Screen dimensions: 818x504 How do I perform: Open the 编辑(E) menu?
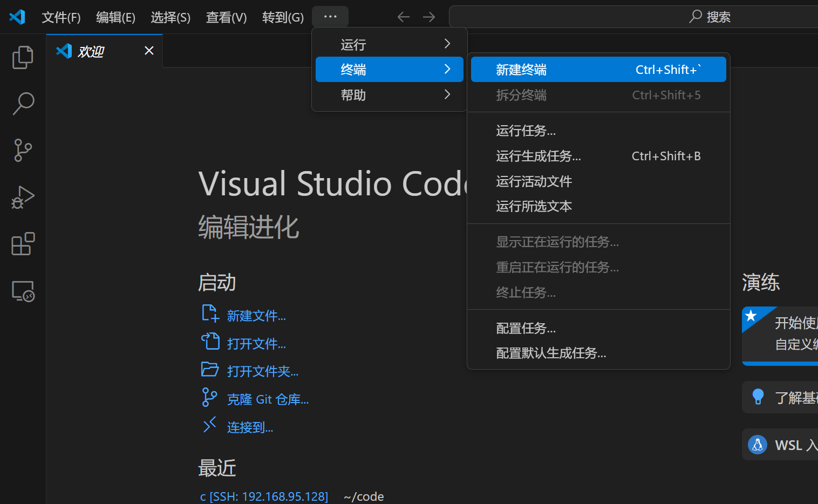tap(116, 17)
